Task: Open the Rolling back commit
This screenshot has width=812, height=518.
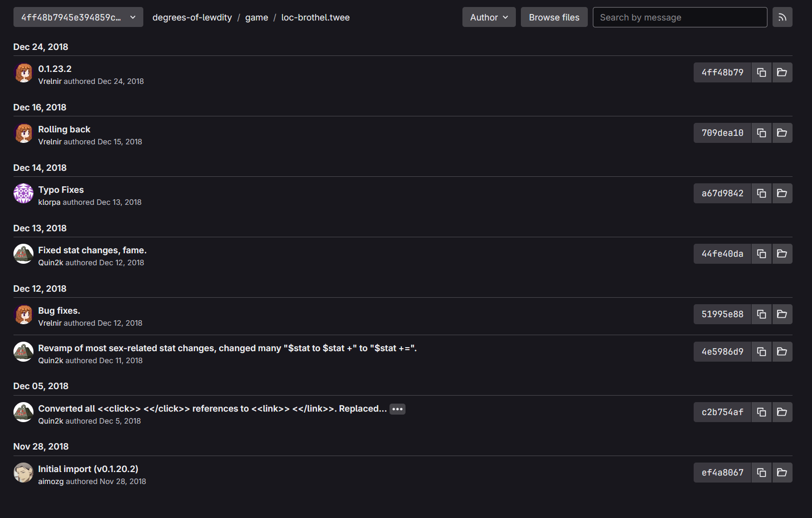Action: (64, 129)
